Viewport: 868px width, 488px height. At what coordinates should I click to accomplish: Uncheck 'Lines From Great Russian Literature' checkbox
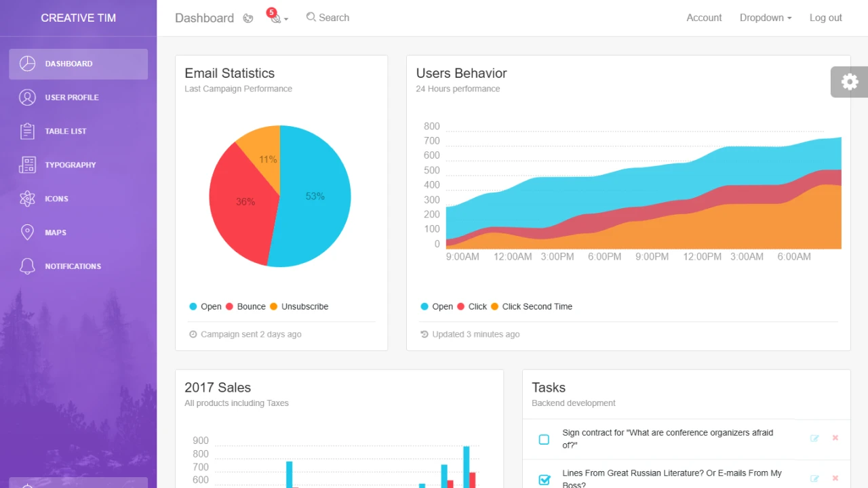[x=544, y=480]
